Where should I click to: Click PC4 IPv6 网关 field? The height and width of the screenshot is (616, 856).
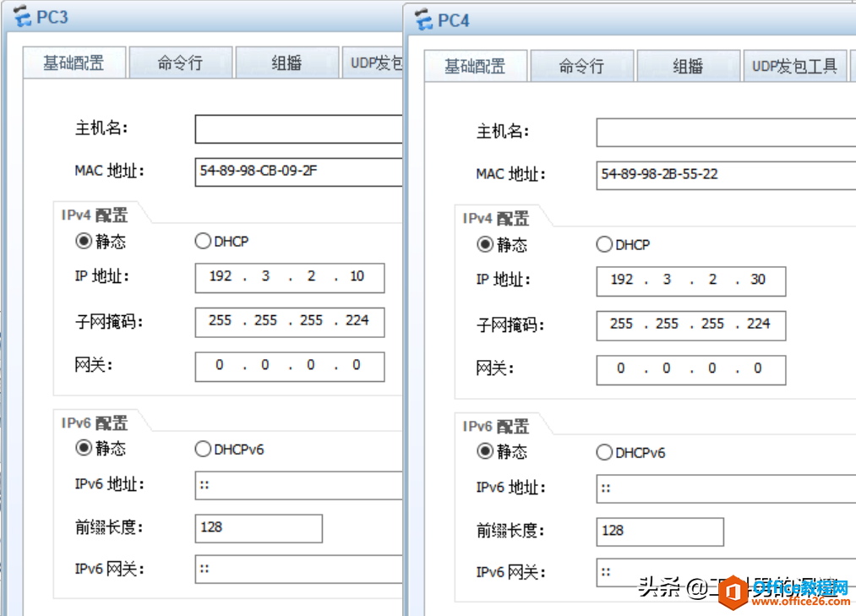pos(726,573)
